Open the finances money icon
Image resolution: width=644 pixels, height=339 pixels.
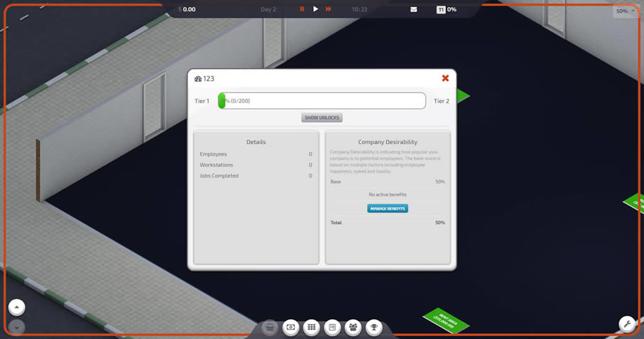pyautogui.click(x=291, y=327)
